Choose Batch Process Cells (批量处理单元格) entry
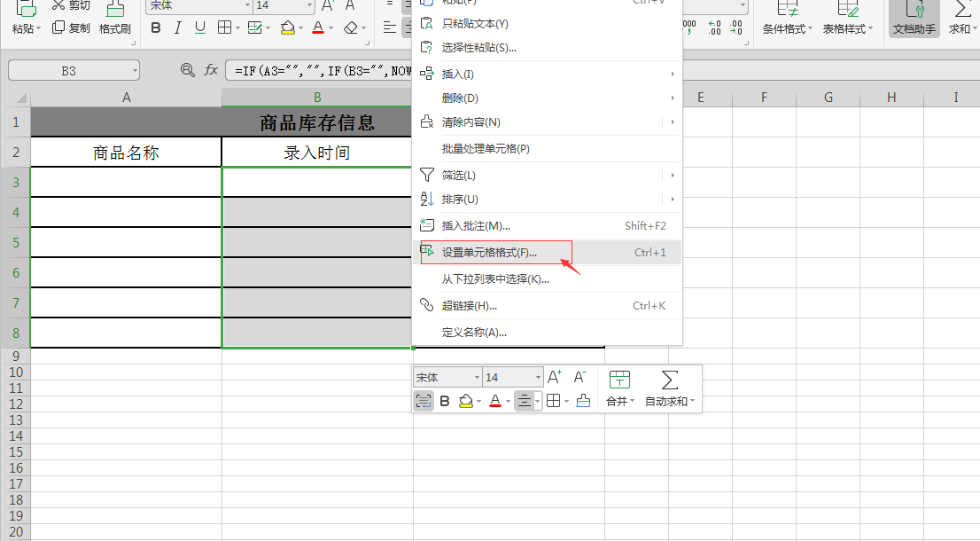The image size is (980, 541). 547,149
